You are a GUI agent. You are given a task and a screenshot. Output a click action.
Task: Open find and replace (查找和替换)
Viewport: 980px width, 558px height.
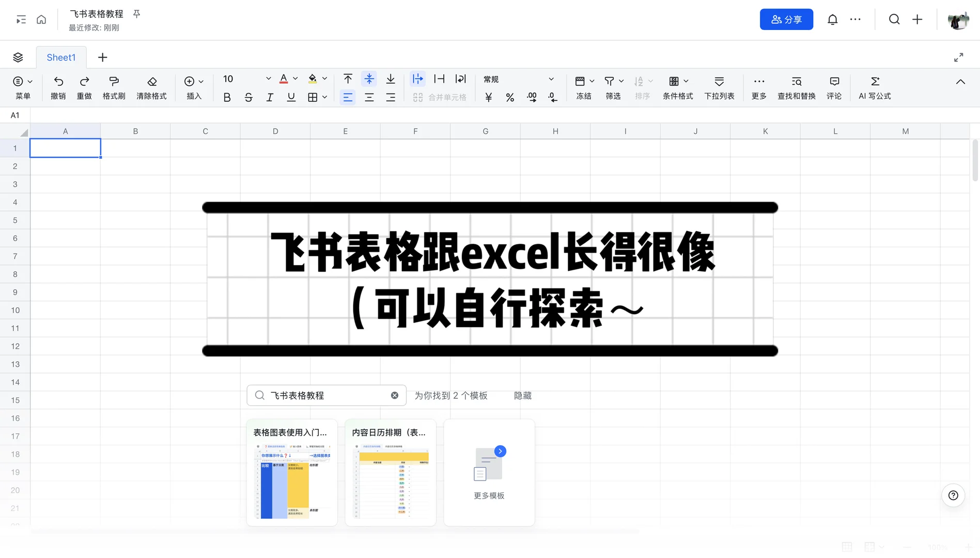click(796, 88)
